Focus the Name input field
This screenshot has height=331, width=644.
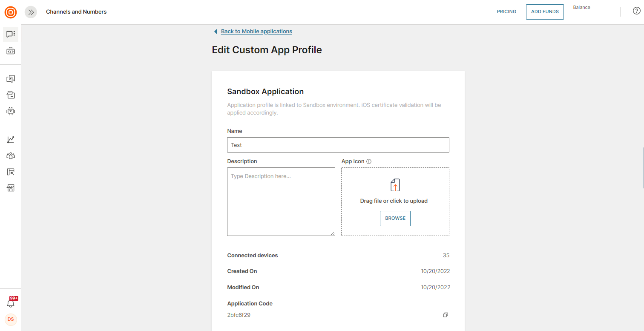tap(338, 145)
